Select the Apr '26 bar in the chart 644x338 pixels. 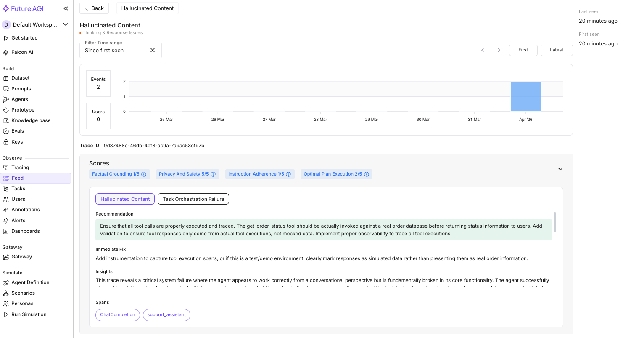(525, 96)
